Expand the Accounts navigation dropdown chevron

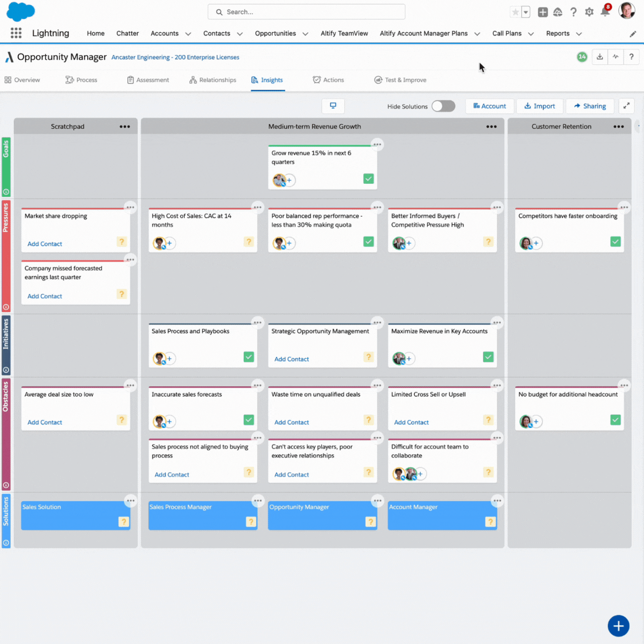[x=188, y=34]
